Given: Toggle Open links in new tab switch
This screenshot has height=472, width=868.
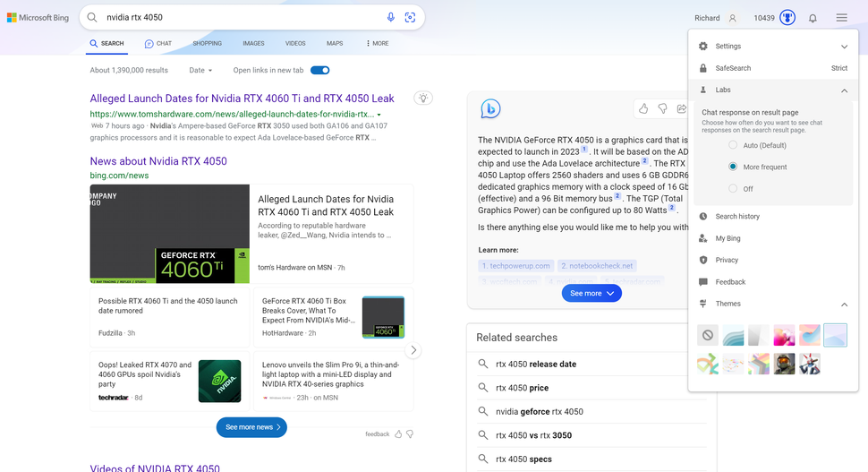Looking at the screenshot, I should pos(320,71).
